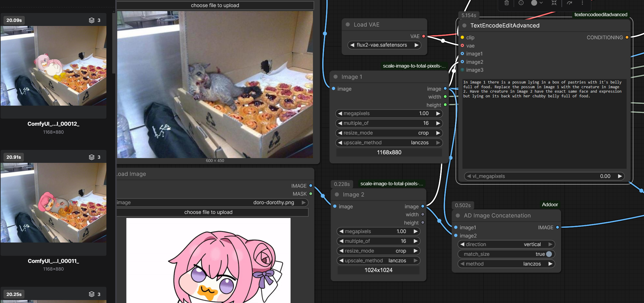Viewport: 644px width, 303px height.
Task: Click the node color circle in the selection toolbar
Action: [x=534, y=3]
